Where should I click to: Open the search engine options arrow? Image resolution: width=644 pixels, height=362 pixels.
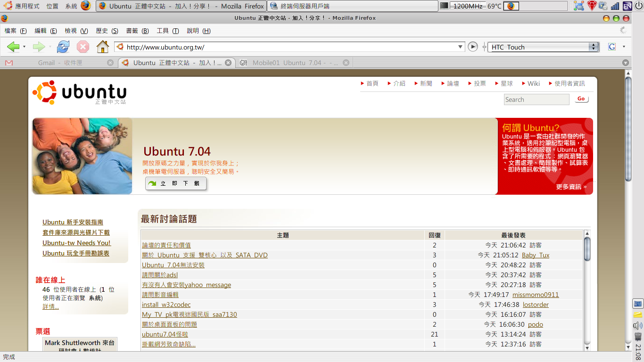coord(624,47)
